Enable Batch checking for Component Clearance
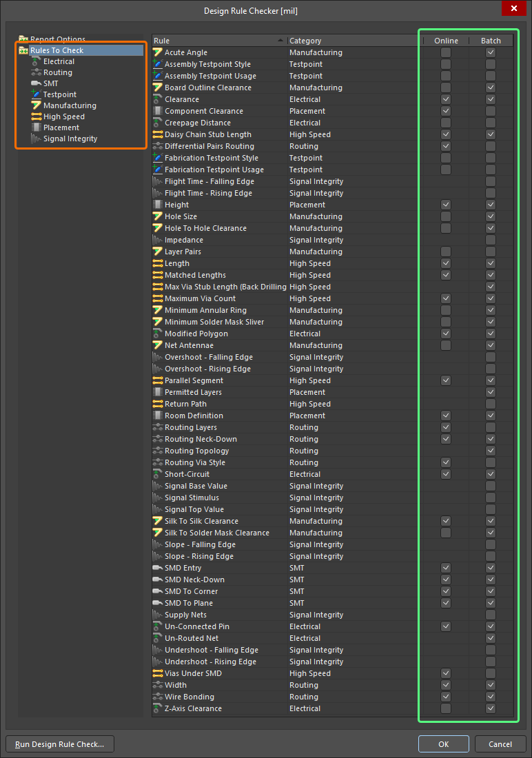The height and width of the screenshot is (758, 532). 491,111
